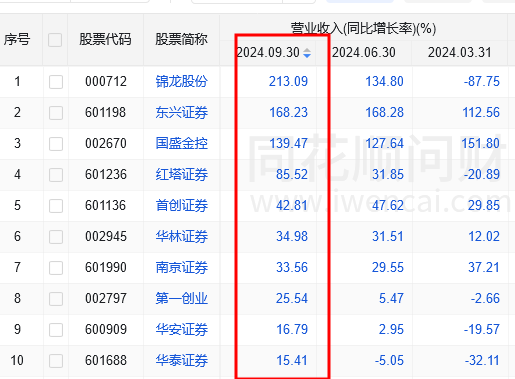Select the value 112.56

click(x=481, y=112)
